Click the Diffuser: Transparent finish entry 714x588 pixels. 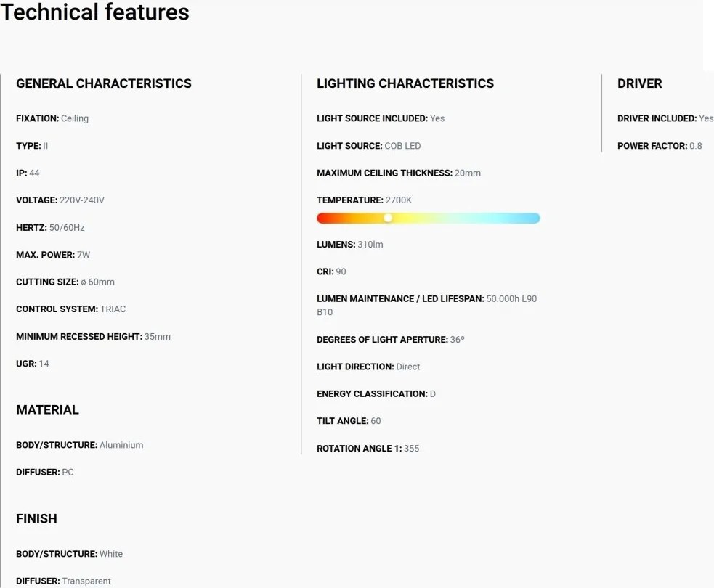click(x=63, y=581)
